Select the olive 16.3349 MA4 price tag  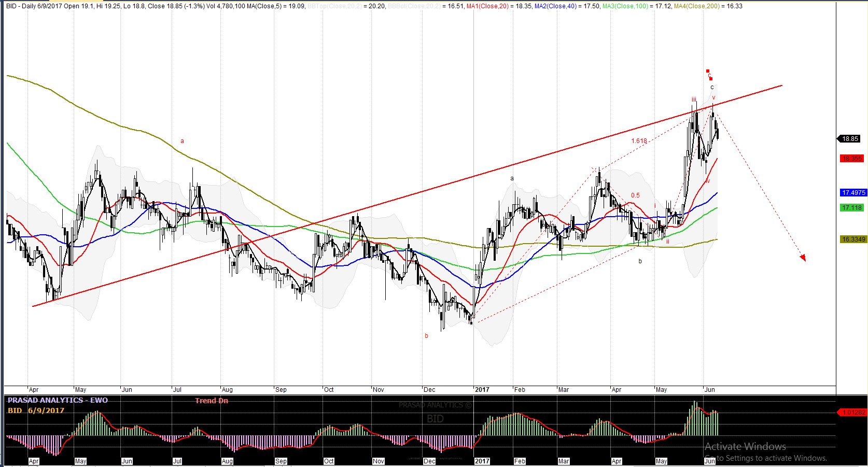[853, 239]
